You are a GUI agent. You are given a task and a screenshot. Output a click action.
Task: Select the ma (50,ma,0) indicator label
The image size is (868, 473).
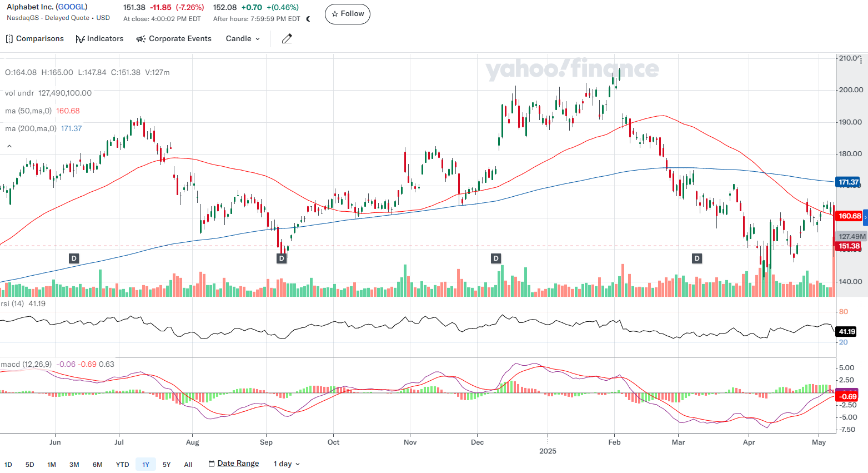28,111
